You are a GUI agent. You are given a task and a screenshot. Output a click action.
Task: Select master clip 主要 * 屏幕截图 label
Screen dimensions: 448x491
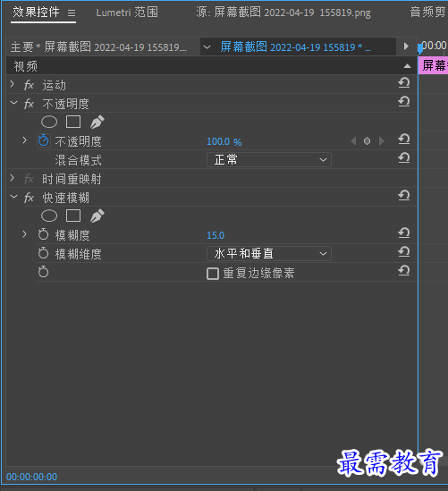98,47
